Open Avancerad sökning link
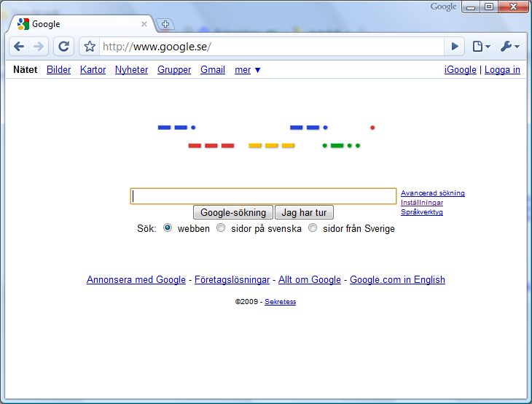 [433, 193]
